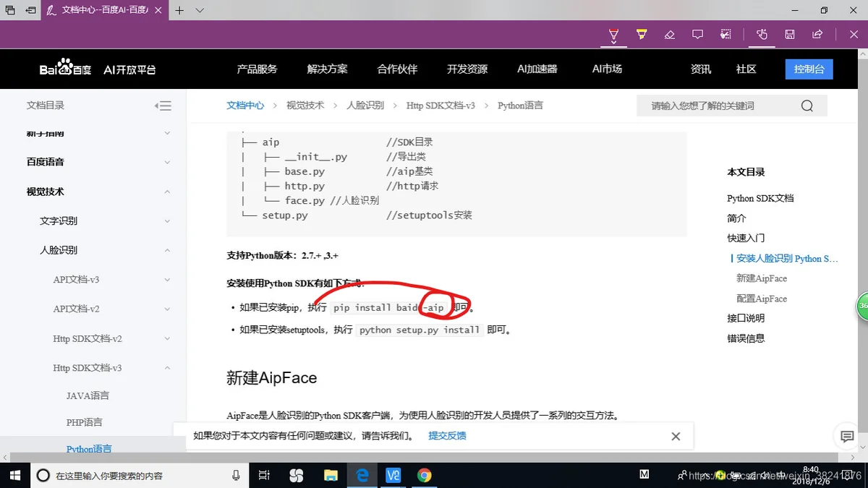Expand the 百度语音 section
This screenshot has height=488, width=868.
167,162
